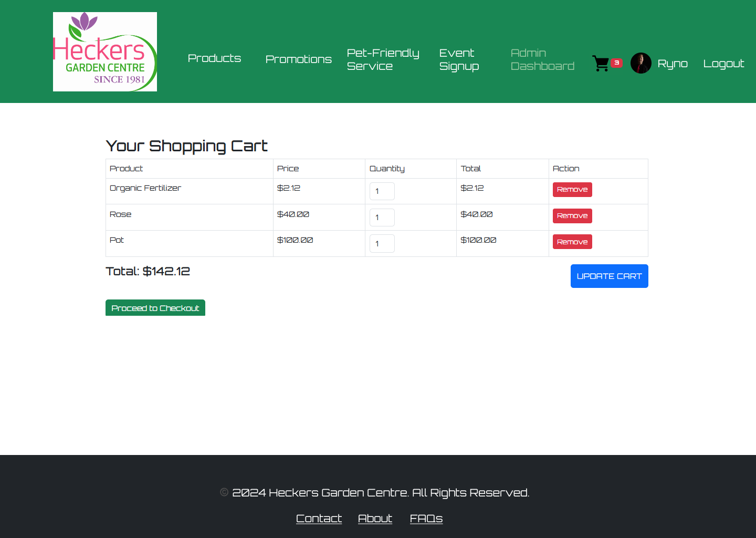Click the Organic Fertilizer quantity field
This screenshot has width=756, height=538.
(382, 191)
